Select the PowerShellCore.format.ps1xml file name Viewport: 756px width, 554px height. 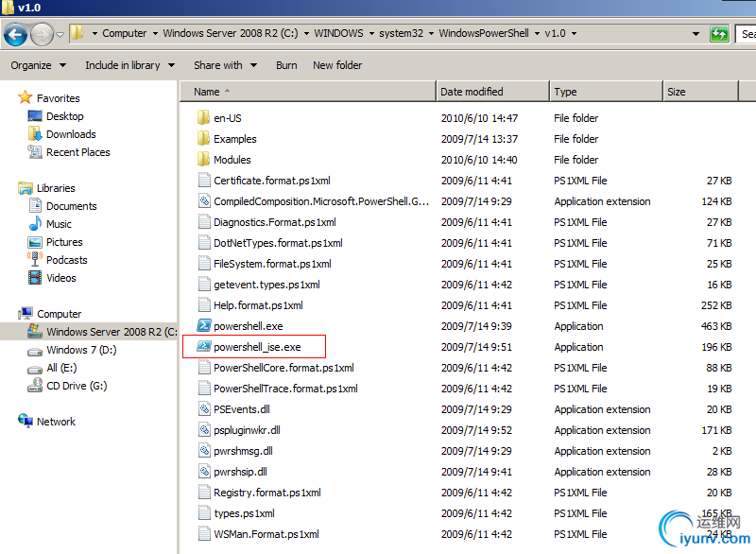pos(284,368)
